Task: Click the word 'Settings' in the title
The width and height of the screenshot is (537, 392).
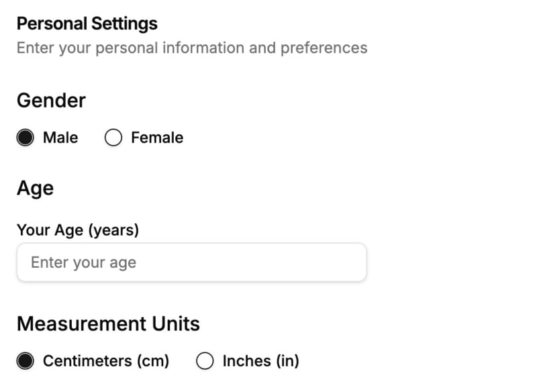Action: (x=125, y=24)
